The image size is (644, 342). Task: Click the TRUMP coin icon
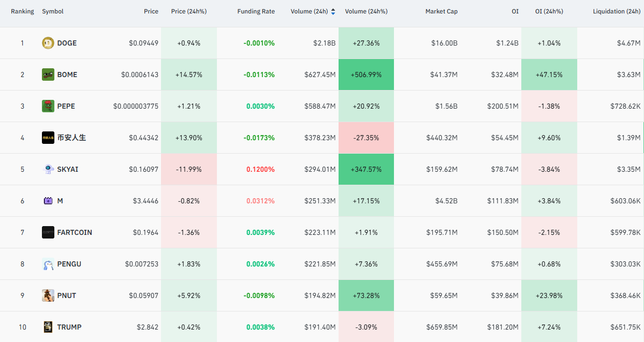(48, 327)
